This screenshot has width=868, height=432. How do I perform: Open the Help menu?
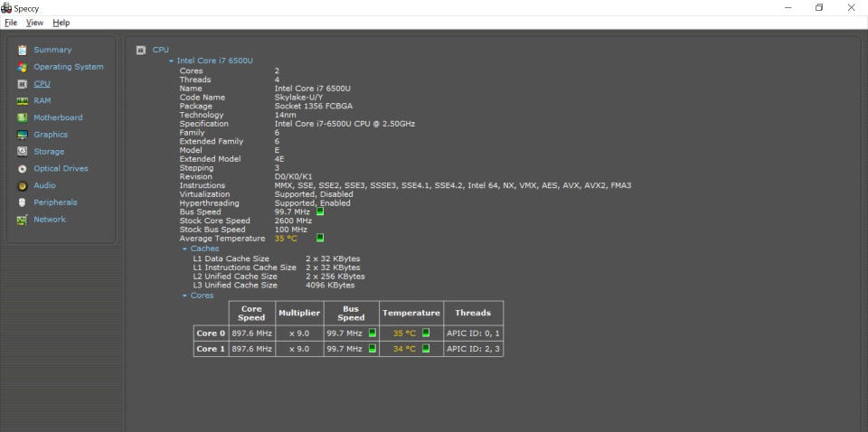pos(61,23)
